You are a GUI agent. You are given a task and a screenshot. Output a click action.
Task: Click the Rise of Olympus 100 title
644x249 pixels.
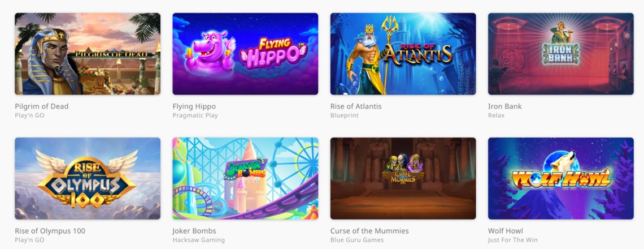click(x=50, y=231)
